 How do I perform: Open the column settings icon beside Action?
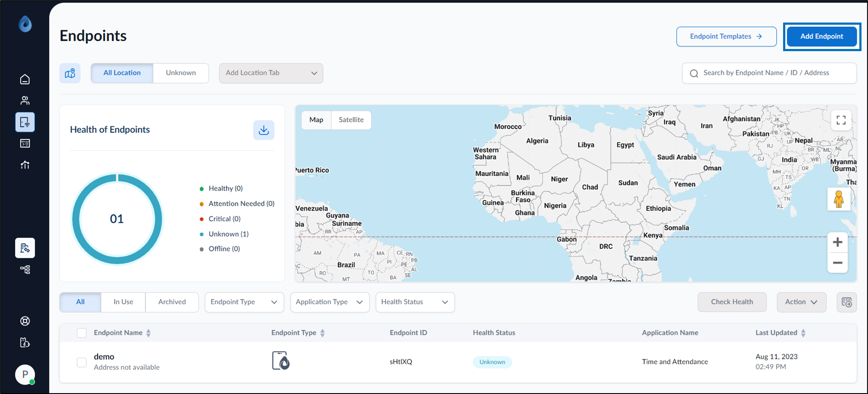pos(847,302)
